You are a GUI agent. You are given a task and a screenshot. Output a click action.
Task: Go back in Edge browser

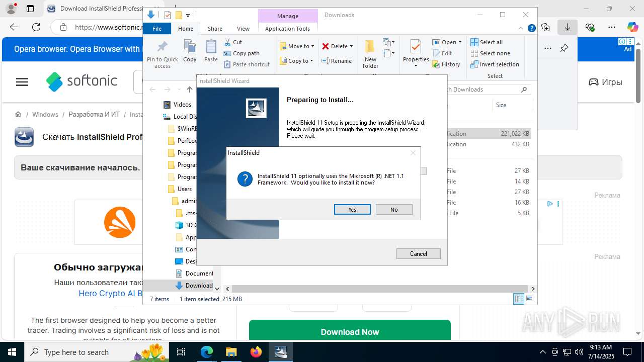point(14,27)
